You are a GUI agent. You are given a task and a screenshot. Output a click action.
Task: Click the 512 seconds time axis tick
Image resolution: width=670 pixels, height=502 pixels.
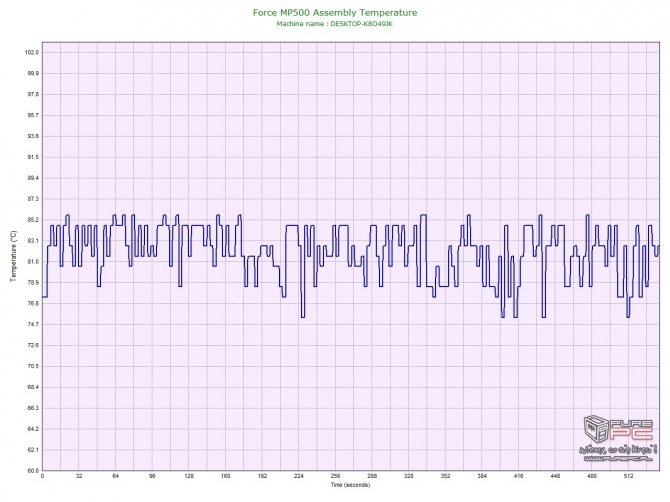[628, 476]
